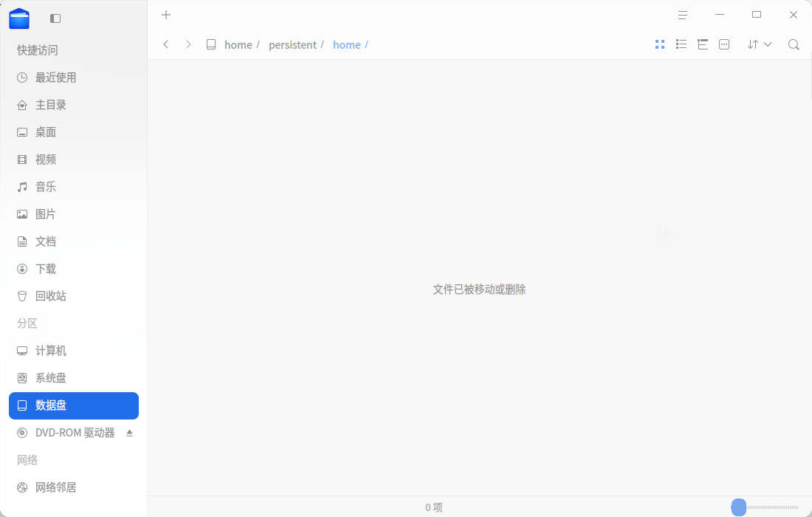Toggle the sidebar panel icon
This screenshot has height=517, width=812.
click(55, 18)
